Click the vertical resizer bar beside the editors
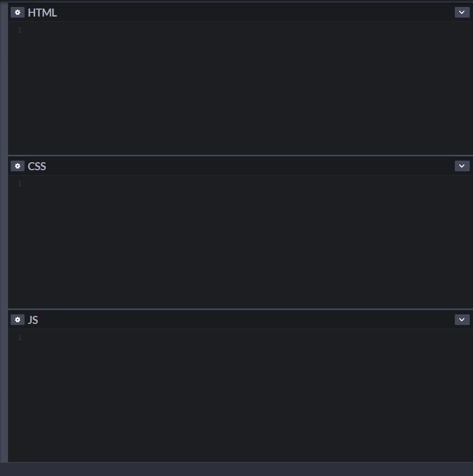Viewport: 473px width, 476px height. tap(4, 232)
